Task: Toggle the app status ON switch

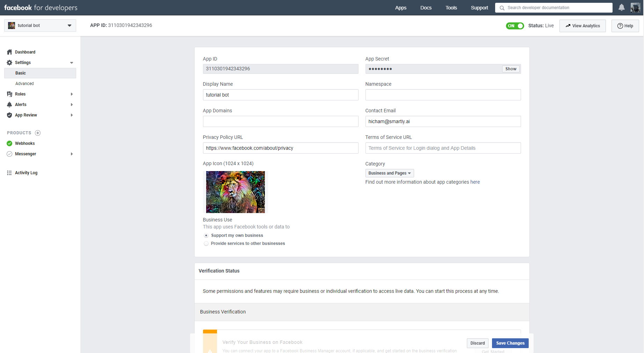Action: pos(515,26)
